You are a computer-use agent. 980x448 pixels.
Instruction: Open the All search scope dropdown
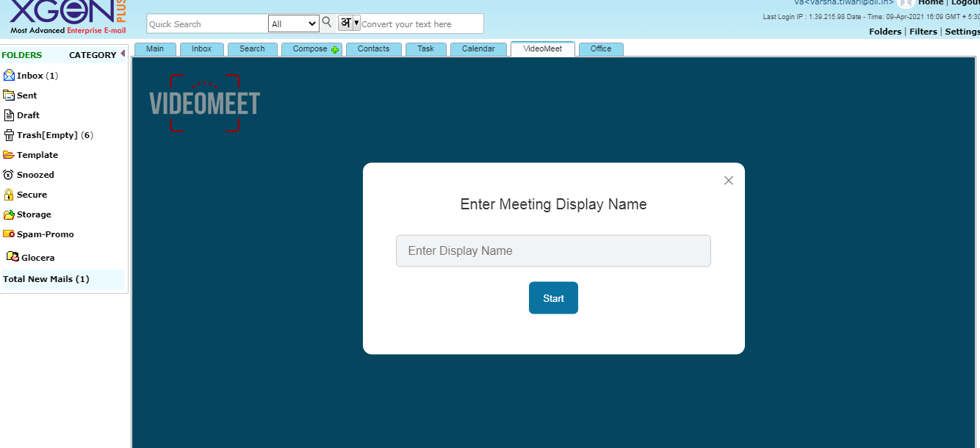pyautogui.click(x=293, y=24)
